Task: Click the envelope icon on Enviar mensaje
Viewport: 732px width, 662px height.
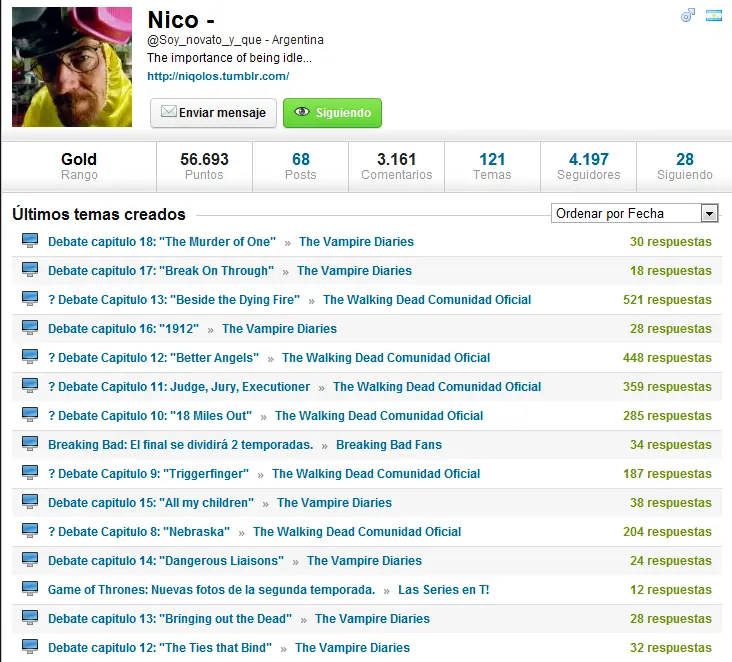Action: pyautogui.click(x=168, y=112)
